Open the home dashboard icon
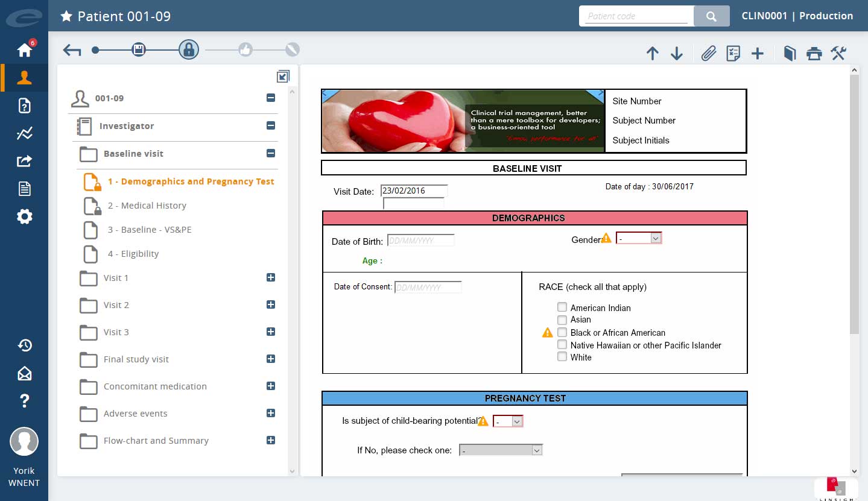 tap(25, 49)
